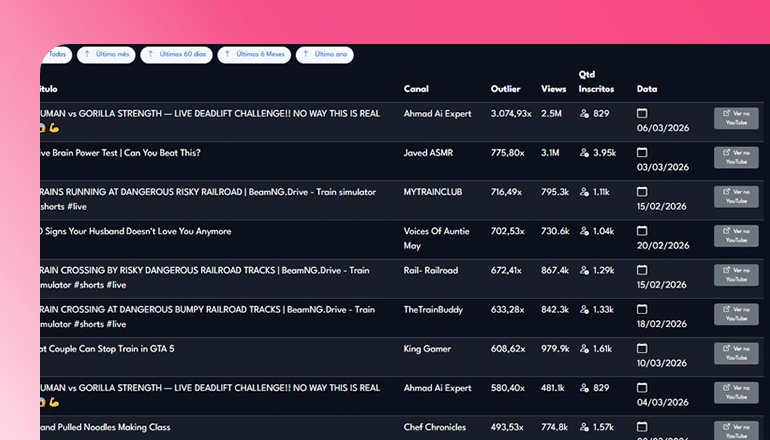Viewport: 770px width, 440px height.
Task: Click title 'Couple Can Stop Train in GTA 5'
Action: coord(109,349)
